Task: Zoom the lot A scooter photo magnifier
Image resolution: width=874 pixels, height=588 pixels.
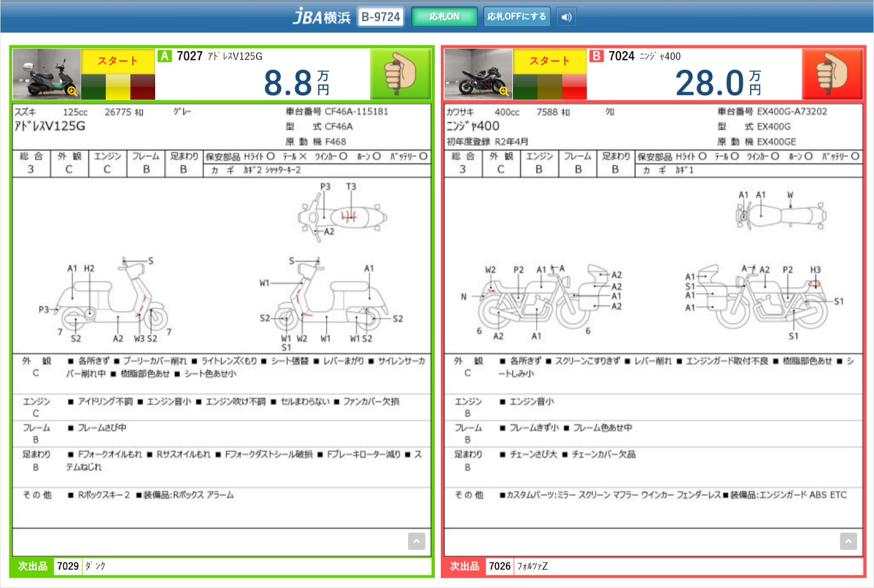Action: [72, 91]
